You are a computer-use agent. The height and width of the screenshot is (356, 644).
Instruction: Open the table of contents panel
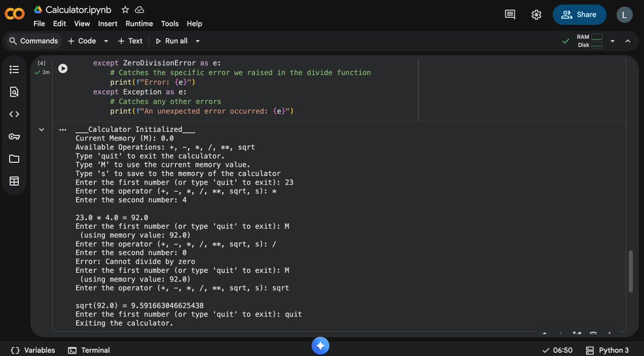point(14,69)
